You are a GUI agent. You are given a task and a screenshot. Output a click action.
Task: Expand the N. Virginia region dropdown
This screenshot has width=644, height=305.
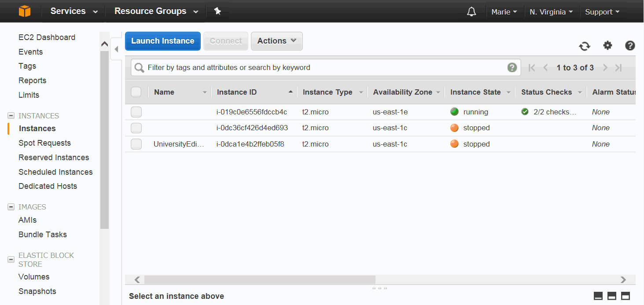551,12
